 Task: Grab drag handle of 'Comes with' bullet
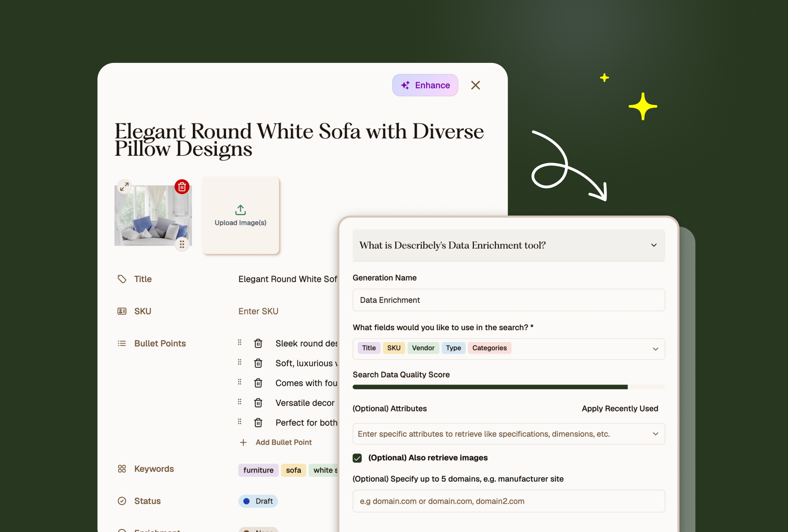point(240,382)
